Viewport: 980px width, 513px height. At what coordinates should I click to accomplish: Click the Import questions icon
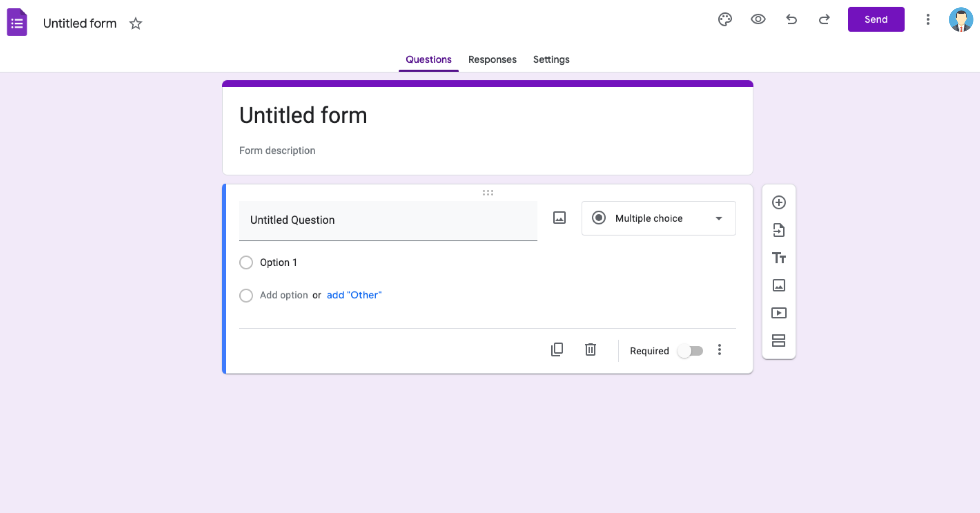coord(779,230)
